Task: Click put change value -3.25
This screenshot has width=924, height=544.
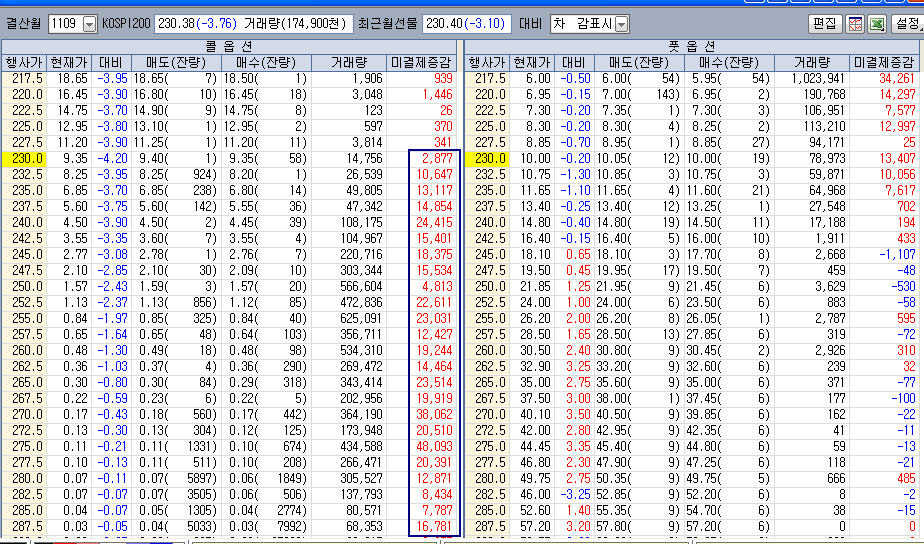Action: click(575, 494)
